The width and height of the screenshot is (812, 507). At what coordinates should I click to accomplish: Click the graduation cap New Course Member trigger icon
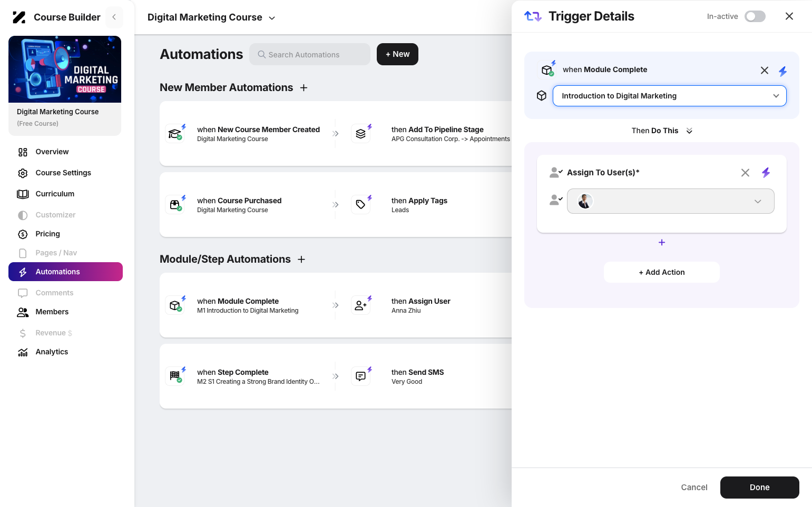point(175,133)
